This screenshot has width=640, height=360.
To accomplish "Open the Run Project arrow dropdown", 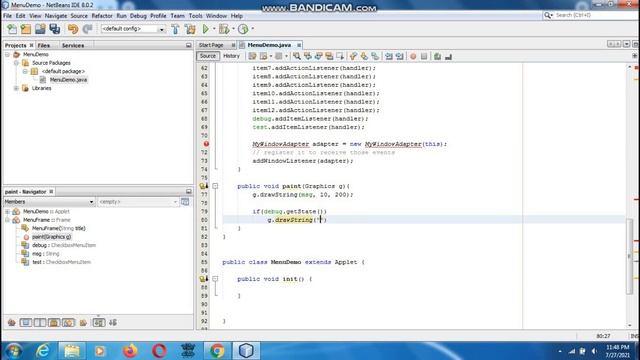I will pos(214,29).
